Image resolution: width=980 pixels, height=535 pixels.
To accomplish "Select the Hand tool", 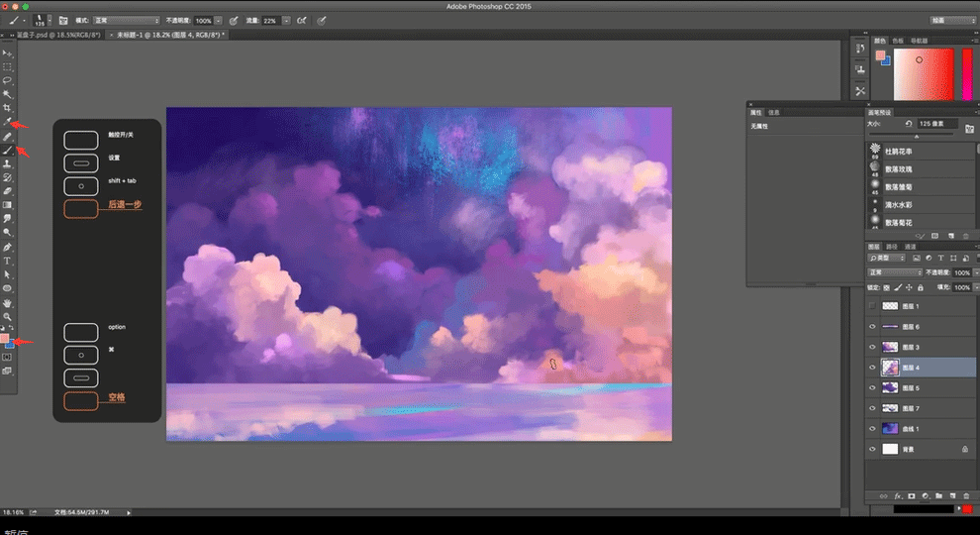I will click(8, 302).
